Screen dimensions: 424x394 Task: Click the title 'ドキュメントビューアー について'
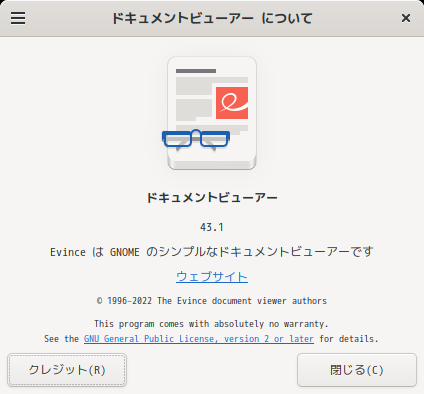click(212, 18)
